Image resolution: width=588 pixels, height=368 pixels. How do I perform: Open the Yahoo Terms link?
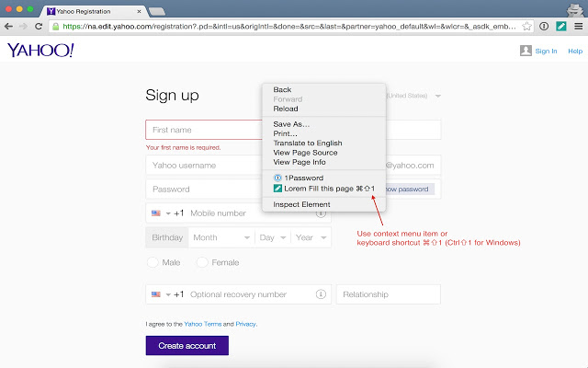point(202,324)
